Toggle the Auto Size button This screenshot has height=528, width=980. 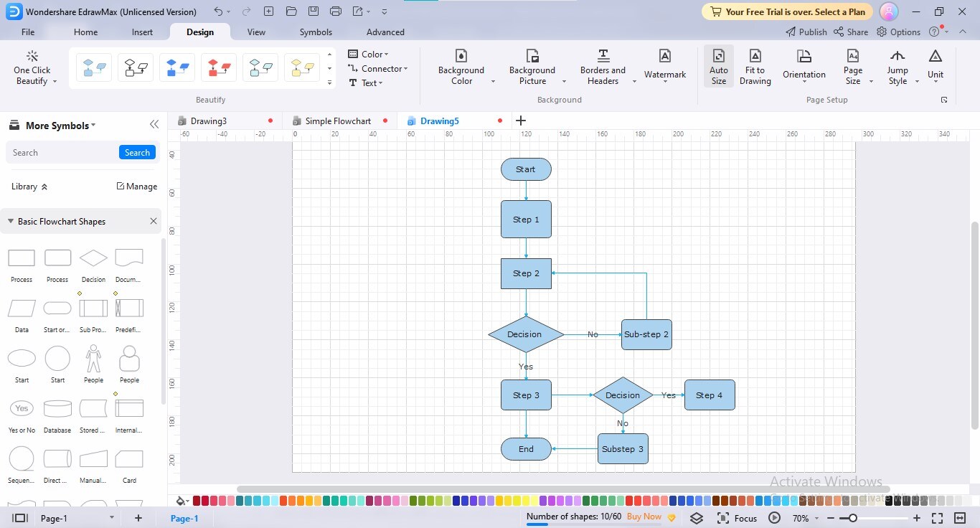[x=718, y=67]
